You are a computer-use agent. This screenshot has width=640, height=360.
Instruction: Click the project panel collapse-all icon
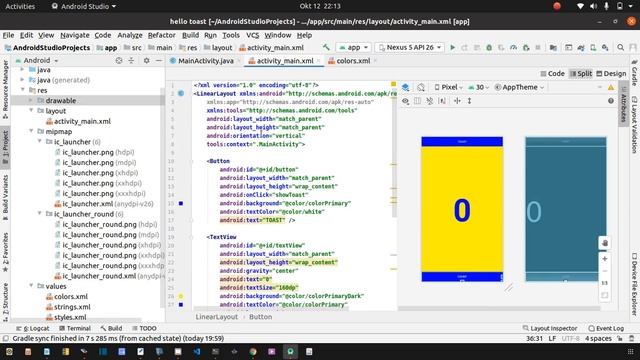(131, 60)
